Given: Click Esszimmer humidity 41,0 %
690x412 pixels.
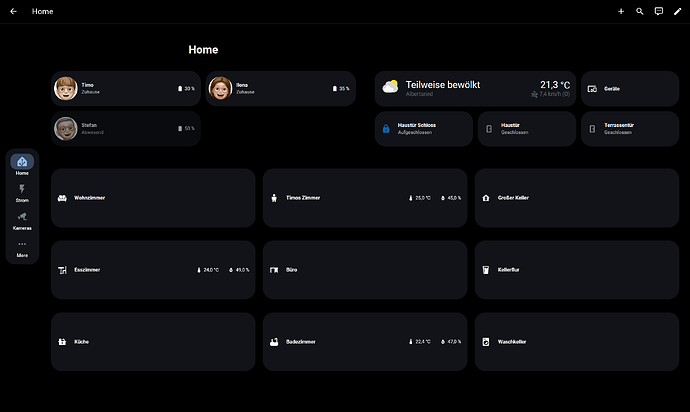Looking at the screenshot, I should [239, 270].
